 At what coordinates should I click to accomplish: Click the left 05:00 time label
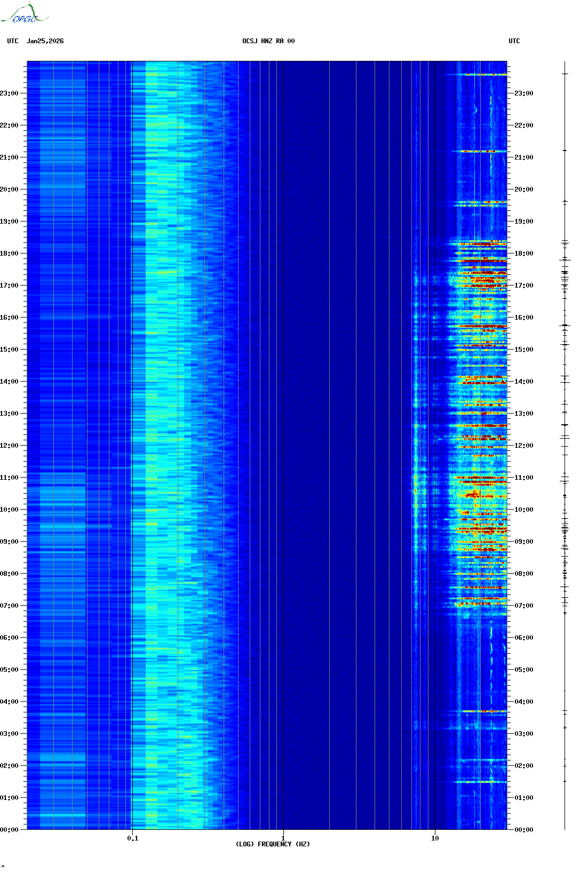[x=9, y=670]
